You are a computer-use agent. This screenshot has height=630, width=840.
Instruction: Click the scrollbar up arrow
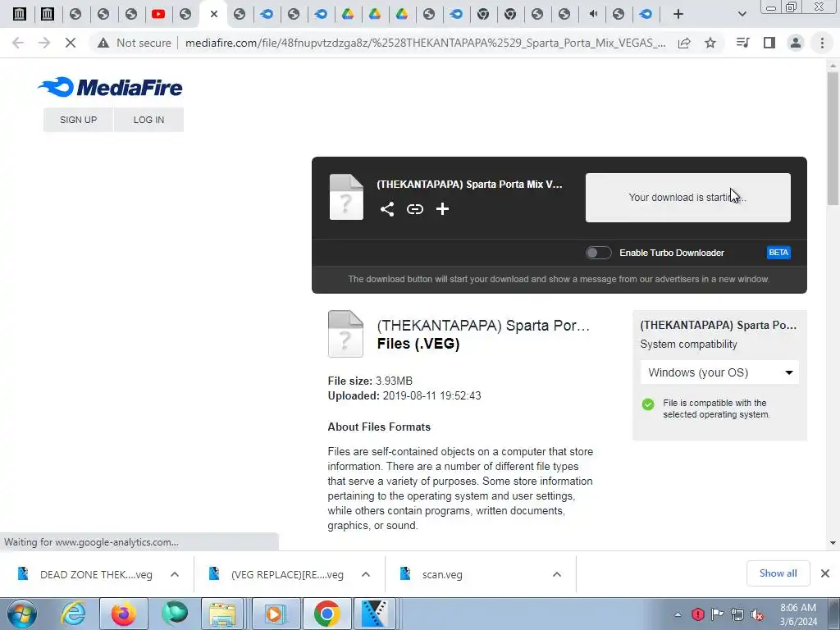[833, 64]
